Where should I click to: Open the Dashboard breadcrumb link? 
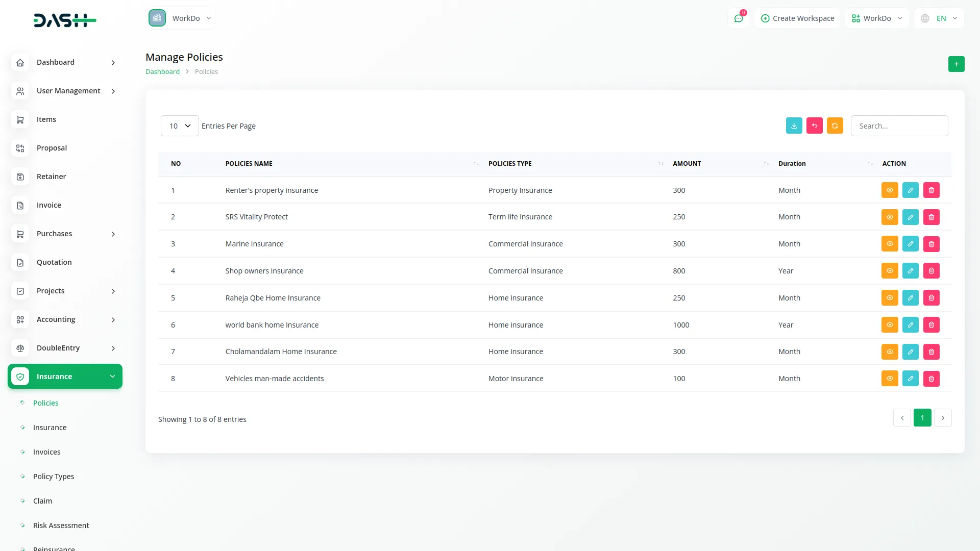[x=162, y=71]
